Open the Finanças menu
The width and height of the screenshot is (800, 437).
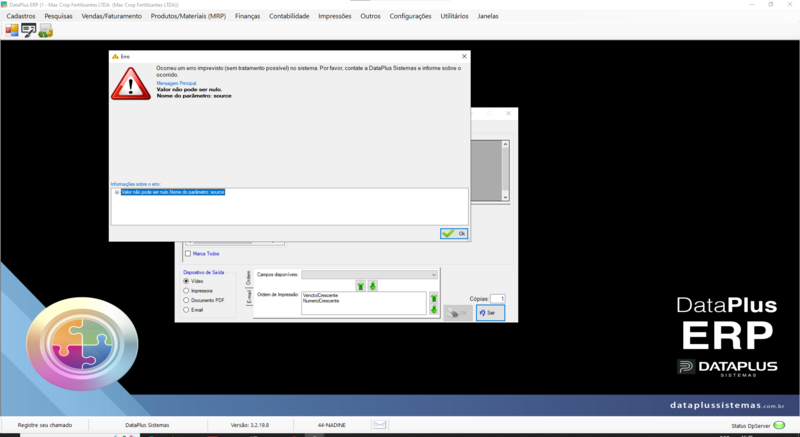point(247,16)
